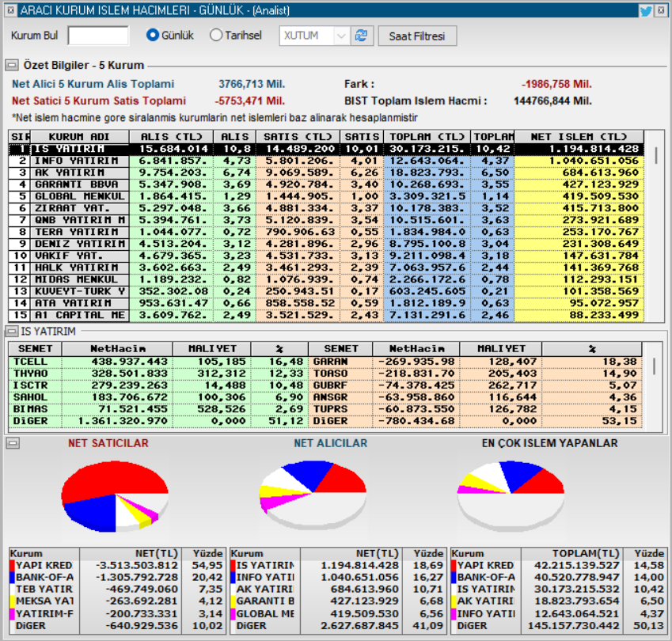672x641 pixels.
Task: Click the Twitter bird icon in title bar
Action: pos(645,11)
